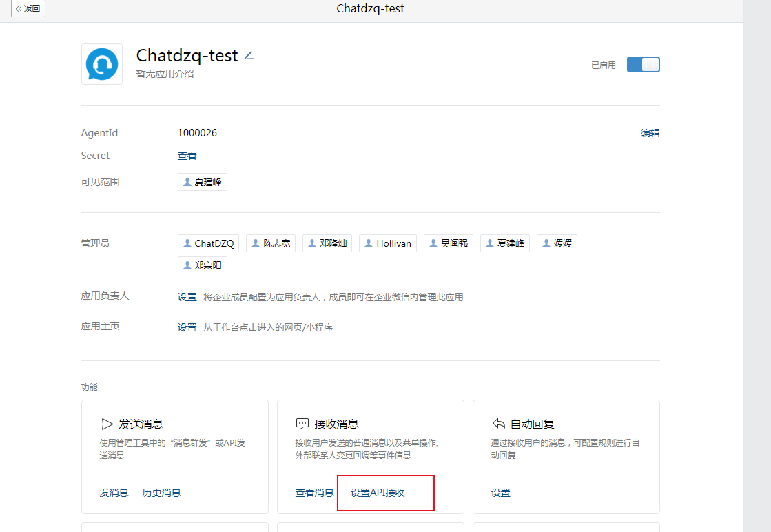
Task: Click the 管理员 row label
Action: [95, 243]
